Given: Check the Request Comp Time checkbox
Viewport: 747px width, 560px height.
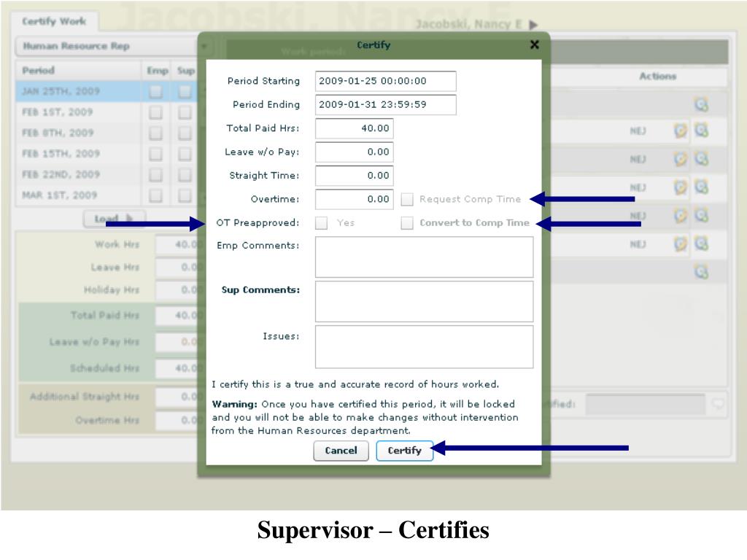Looking at the screenshot, I should (x=407, y=199).
